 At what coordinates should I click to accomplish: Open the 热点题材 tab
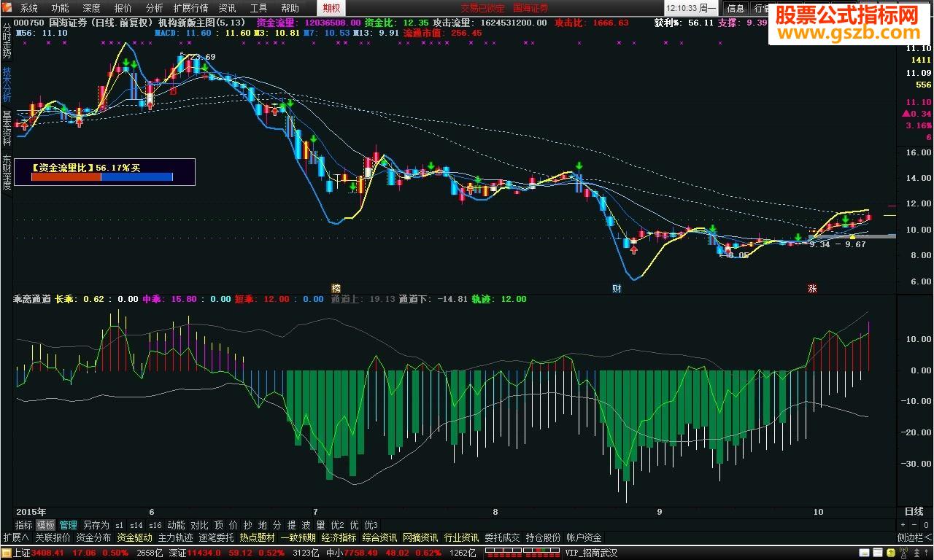(257, 537)
